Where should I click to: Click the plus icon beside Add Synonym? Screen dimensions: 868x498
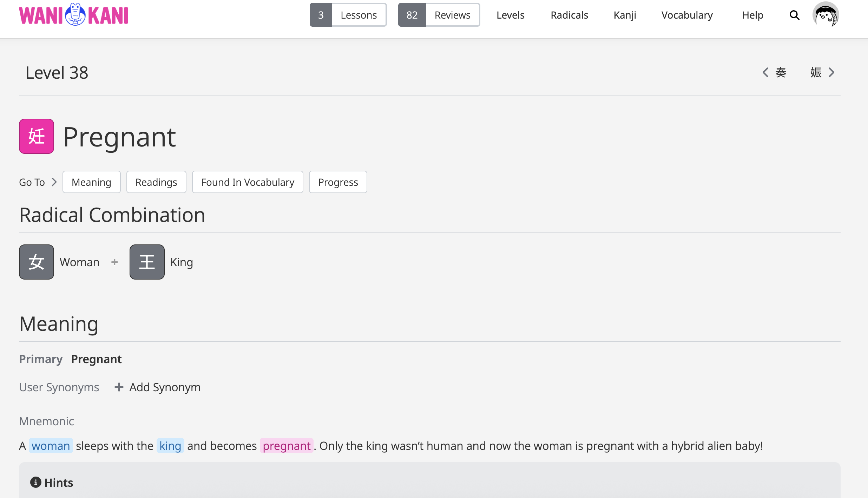click(x=119, y=387)
